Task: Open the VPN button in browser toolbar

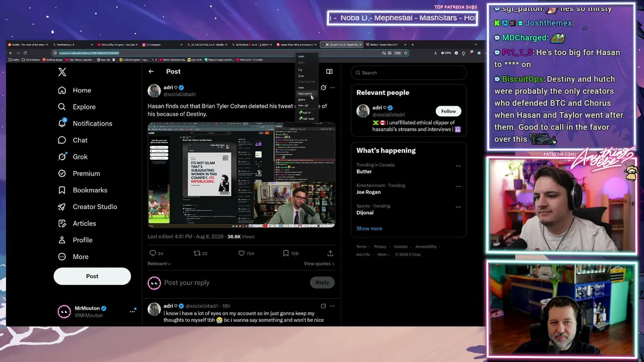Action: tap(446, 53)
